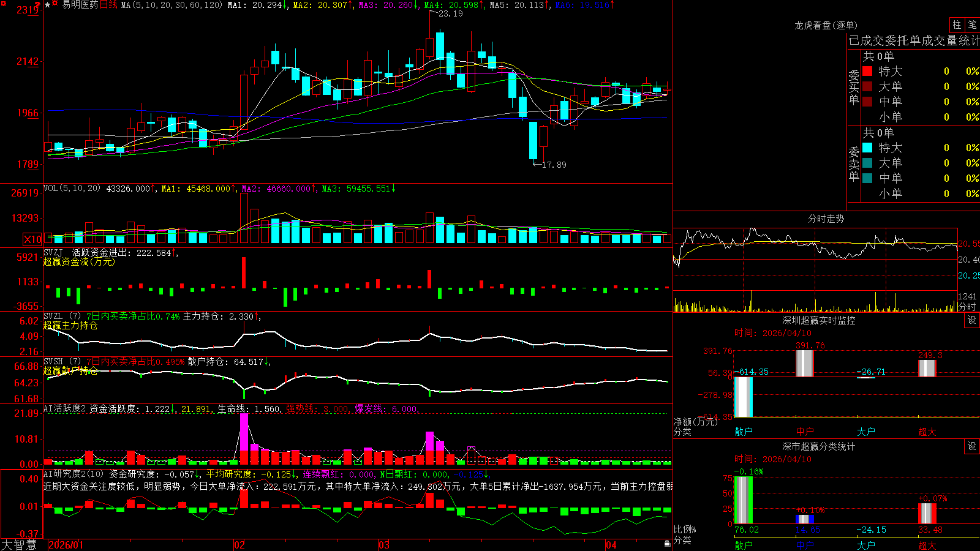
Task: Click the 中户 label under 深市超赢分类统计
Action: (x=805, y=545)
